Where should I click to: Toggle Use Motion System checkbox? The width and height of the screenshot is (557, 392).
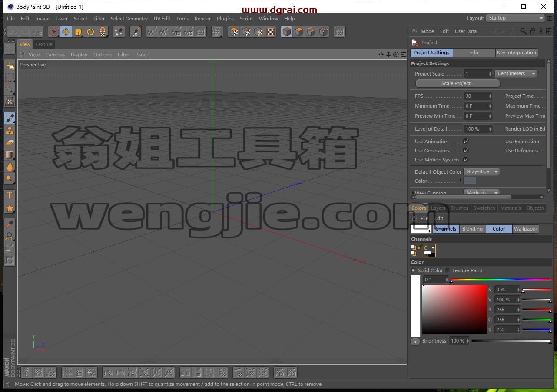coord(466,159)
